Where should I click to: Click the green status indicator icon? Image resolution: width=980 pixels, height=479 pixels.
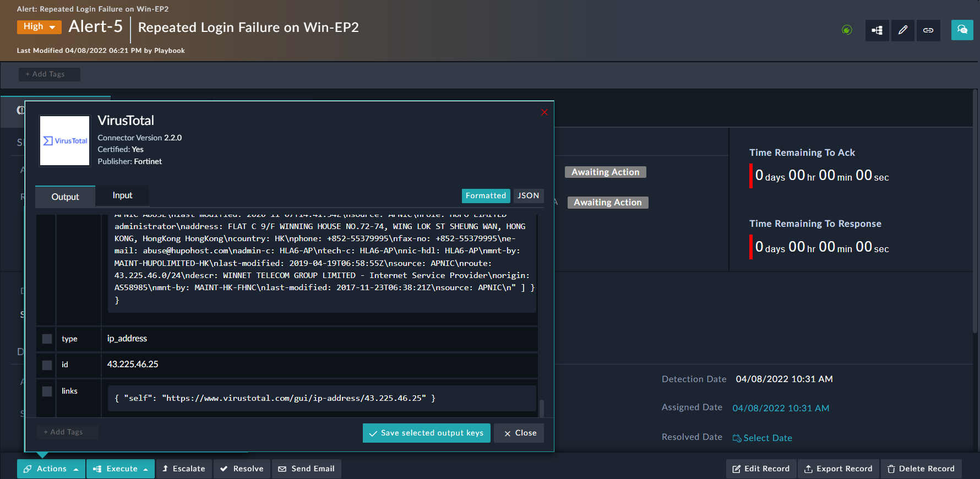click(x=847, y=30)
